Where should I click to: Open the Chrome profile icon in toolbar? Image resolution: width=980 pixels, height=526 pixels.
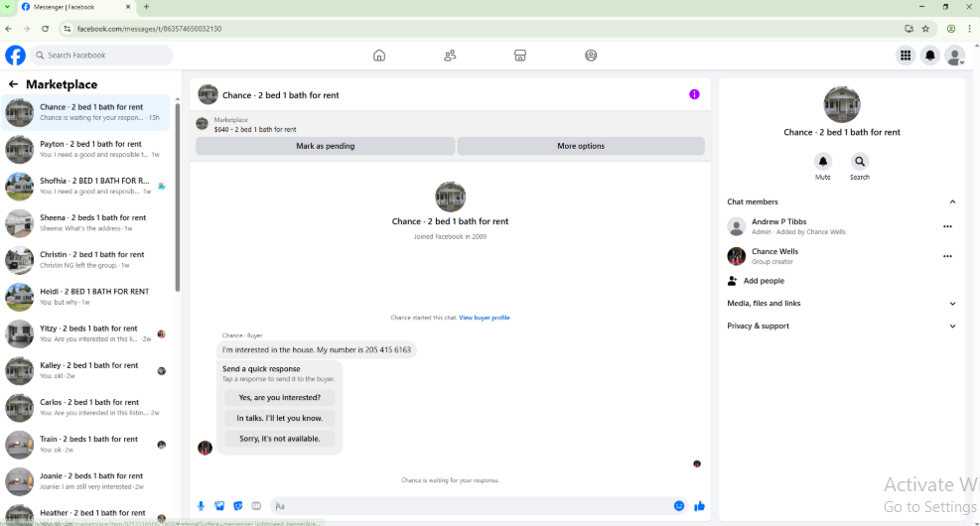[950, 29]
